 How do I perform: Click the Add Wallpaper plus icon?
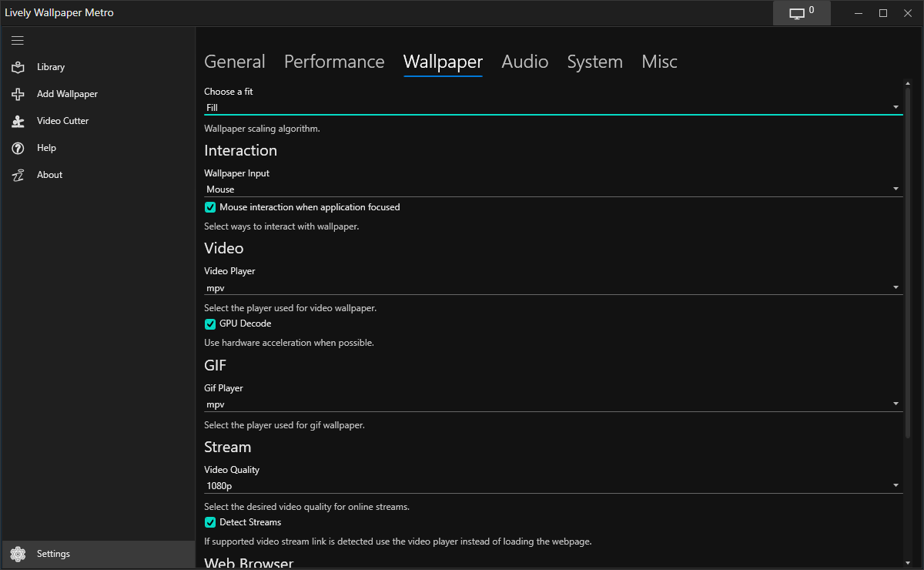click(x=18, y=94)
